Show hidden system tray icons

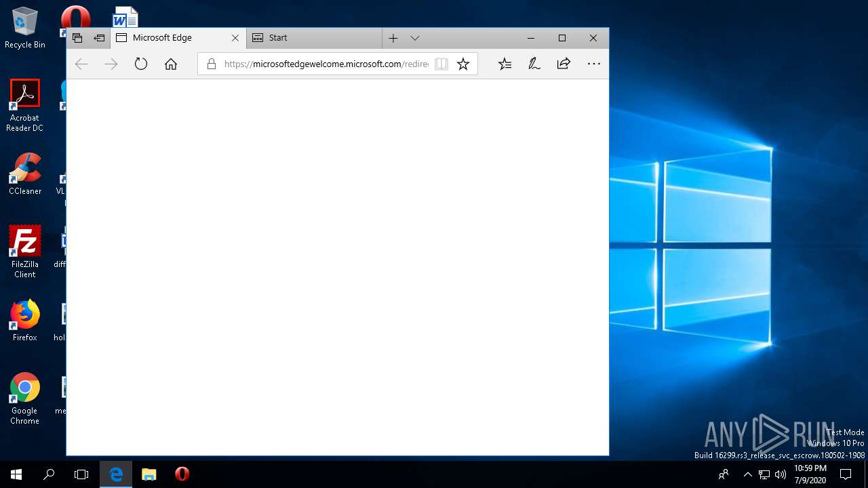coord(748,474)
